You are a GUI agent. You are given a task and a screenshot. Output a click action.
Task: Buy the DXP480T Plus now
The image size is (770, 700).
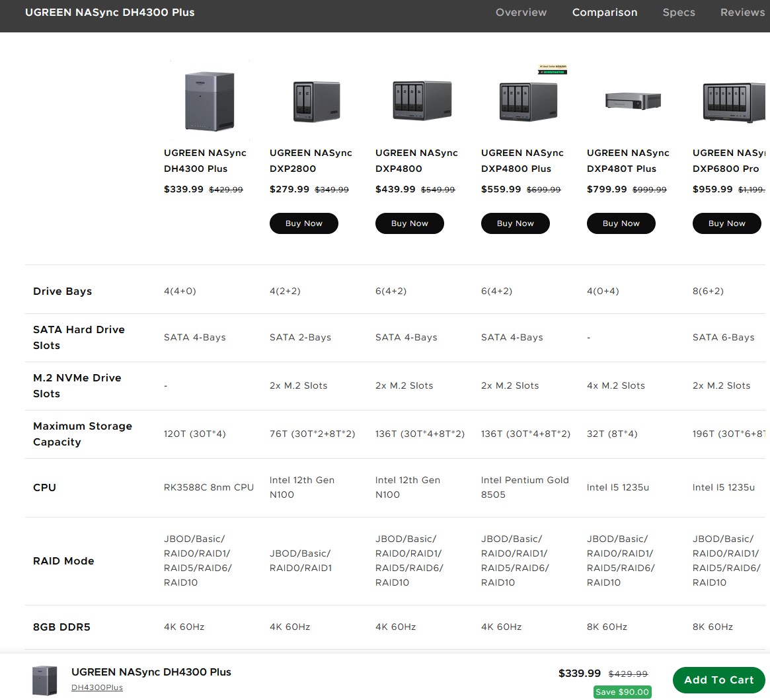(x=621, y=223)
